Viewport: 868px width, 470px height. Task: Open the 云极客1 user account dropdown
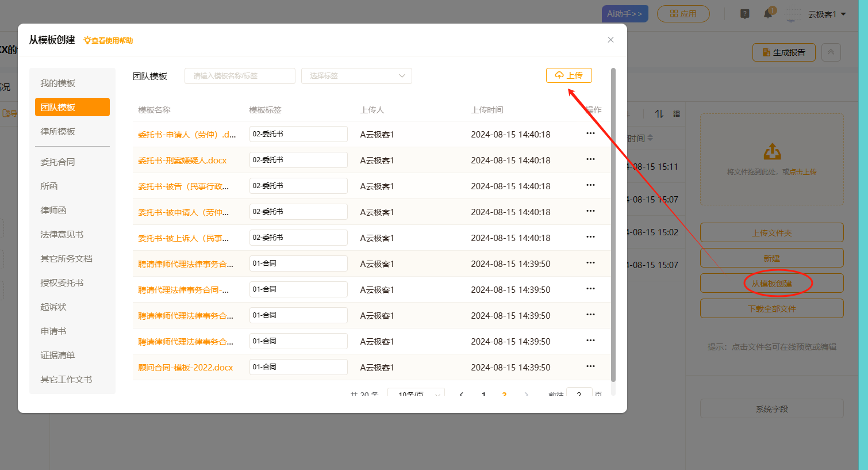click(827, 14)
